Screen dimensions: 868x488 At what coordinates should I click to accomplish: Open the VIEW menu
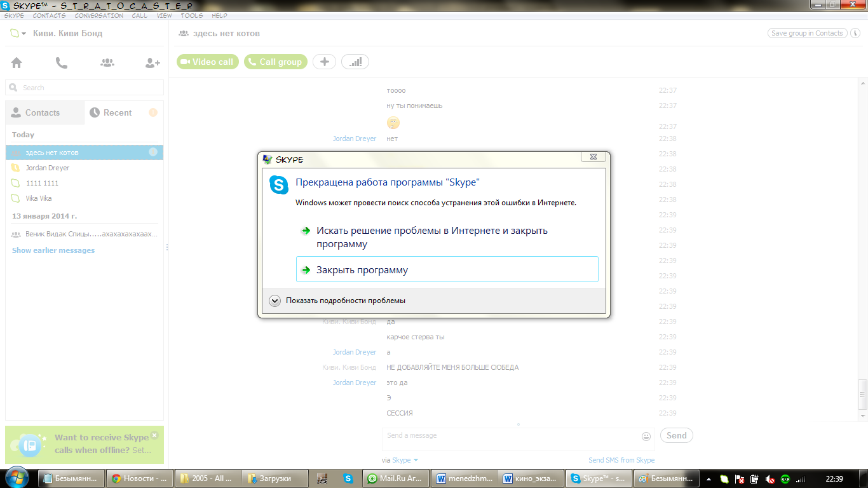(164, 15)
